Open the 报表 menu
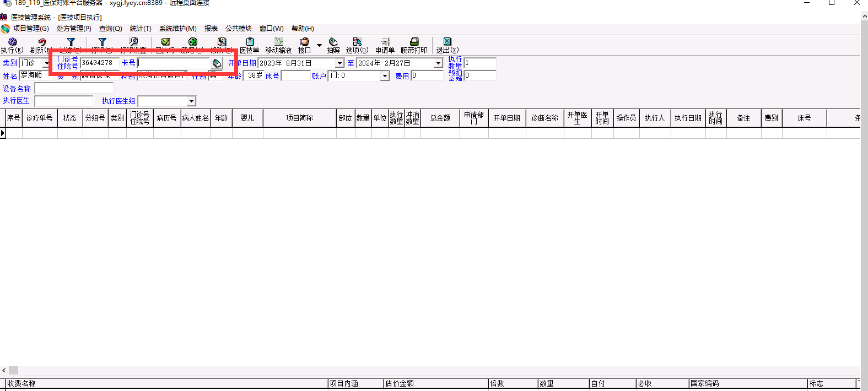 211,29
